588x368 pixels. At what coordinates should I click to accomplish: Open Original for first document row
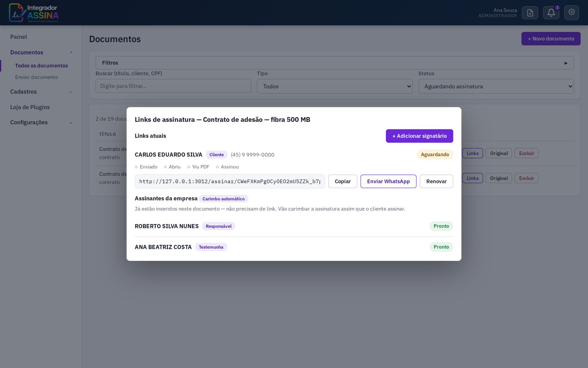click(x=499, y=153)
